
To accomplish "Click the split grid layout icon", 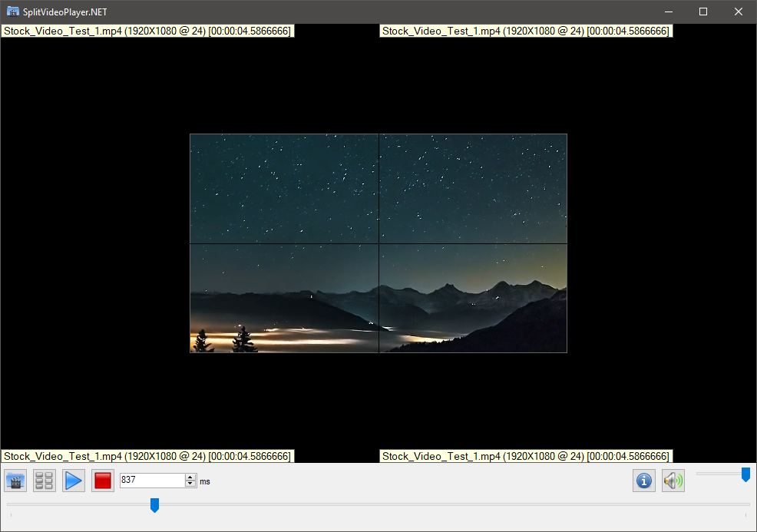I will [x=45, y=481].
